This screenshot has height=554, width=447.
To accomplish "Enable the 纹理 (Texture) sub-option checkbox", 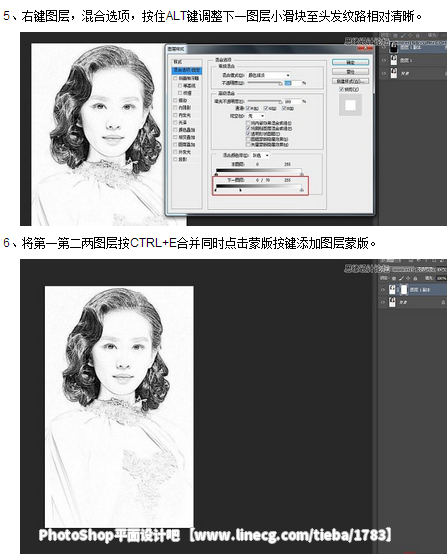I will tap(180, 93).
